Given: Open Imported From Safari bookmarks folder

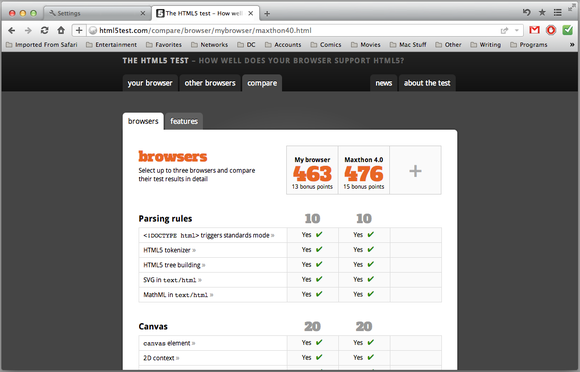Looking at the screenshot, I should click(42, 45).
